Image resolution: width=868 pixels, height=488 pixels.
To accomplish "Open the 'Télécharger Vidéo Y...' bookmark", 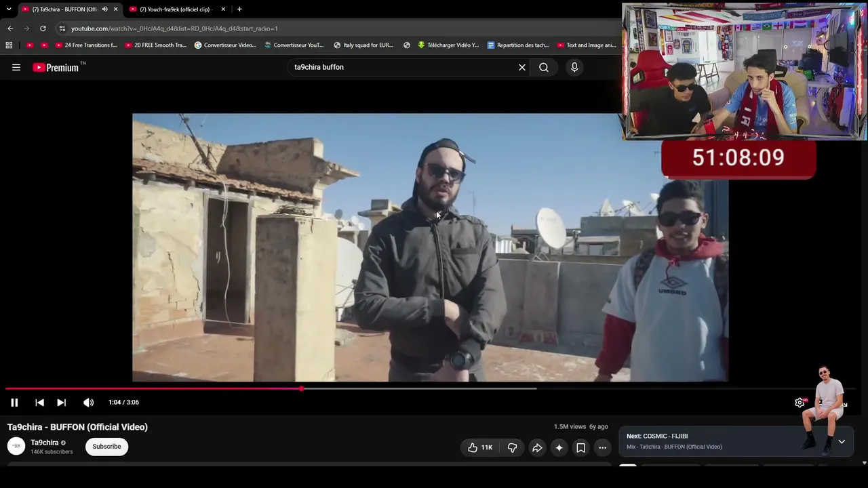I will pos(448,45).
